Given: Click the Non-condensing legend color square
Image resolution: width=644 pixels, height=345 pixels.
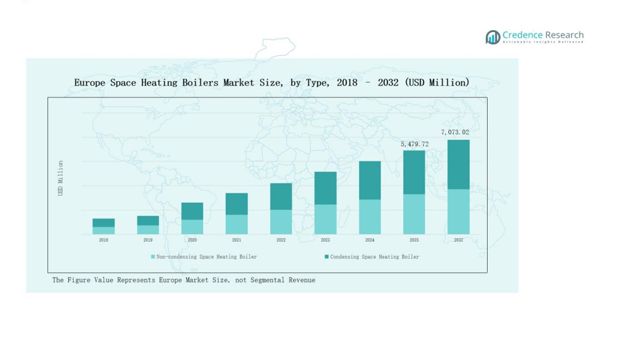Looking at the screenshot, I should [152, 257].
